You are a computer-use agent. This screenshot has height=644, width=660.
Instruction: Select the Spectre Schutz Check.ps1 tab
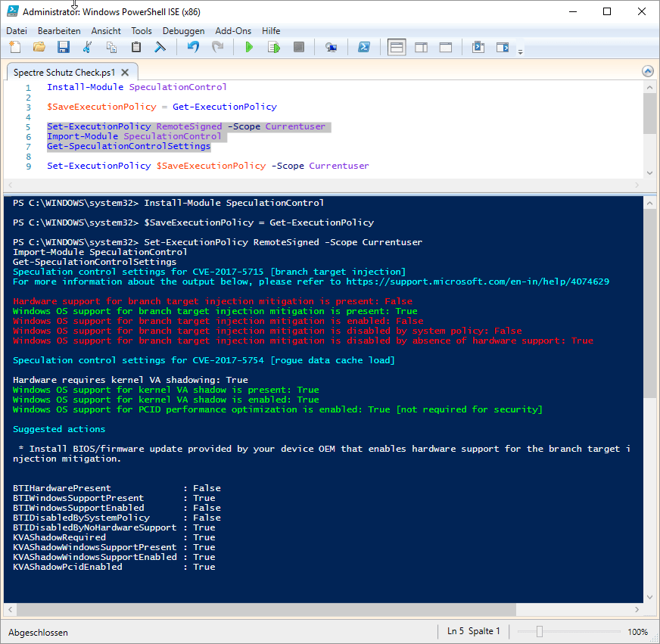pyautogui.click(x=64, y=73)
